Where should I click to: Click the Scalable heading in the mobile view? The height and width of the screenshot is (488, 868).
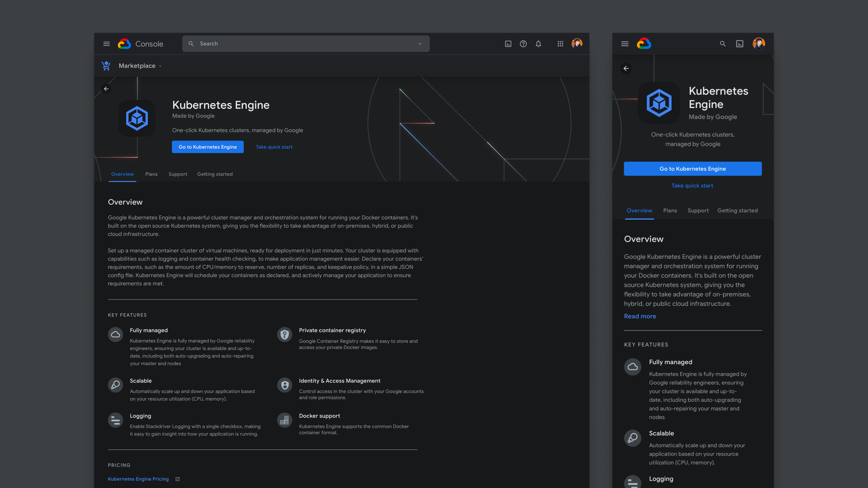pos(661,433)
